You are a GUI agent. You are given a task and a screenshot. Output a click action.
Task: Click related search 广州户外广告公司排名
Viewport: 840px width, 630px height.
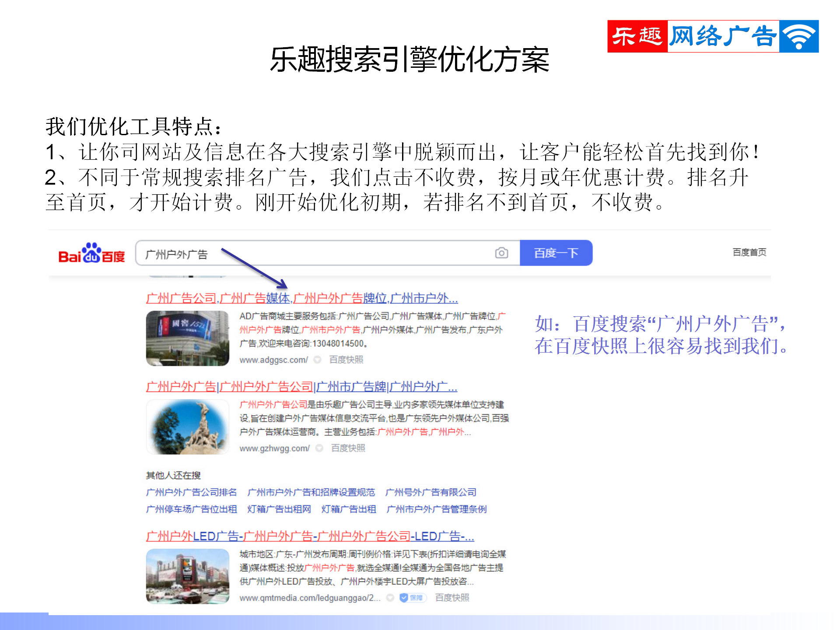point(191,492)
